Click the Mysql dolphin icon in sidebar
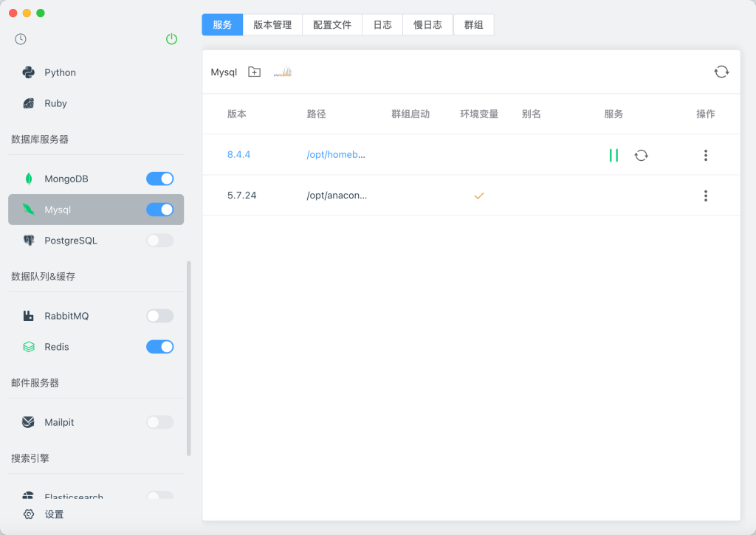This screenshot has width=756, height=535. click(x=29, y=210)
